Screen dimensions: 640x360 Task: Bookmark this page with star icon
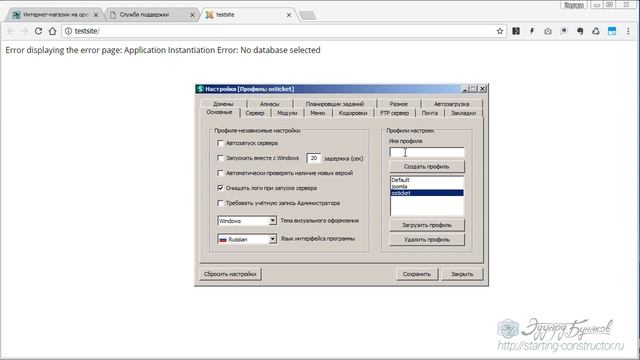[x=500, y=31]
